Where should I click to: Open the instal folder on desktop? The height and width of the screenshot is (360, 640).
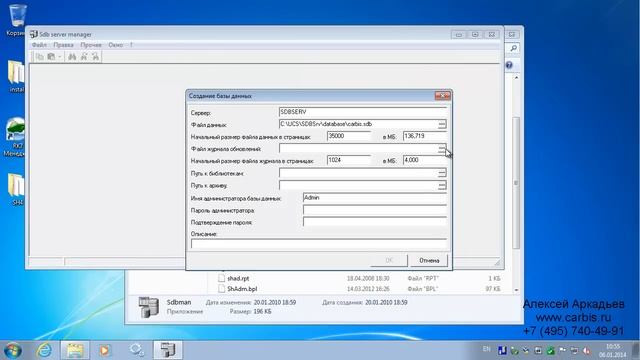(16, 76)
